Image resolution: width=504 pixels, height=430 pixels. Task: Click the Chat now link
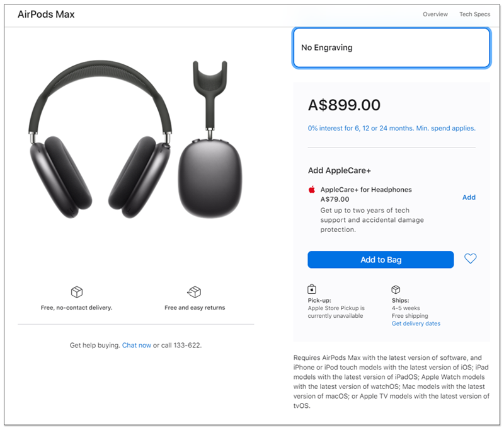pos(137,346)
